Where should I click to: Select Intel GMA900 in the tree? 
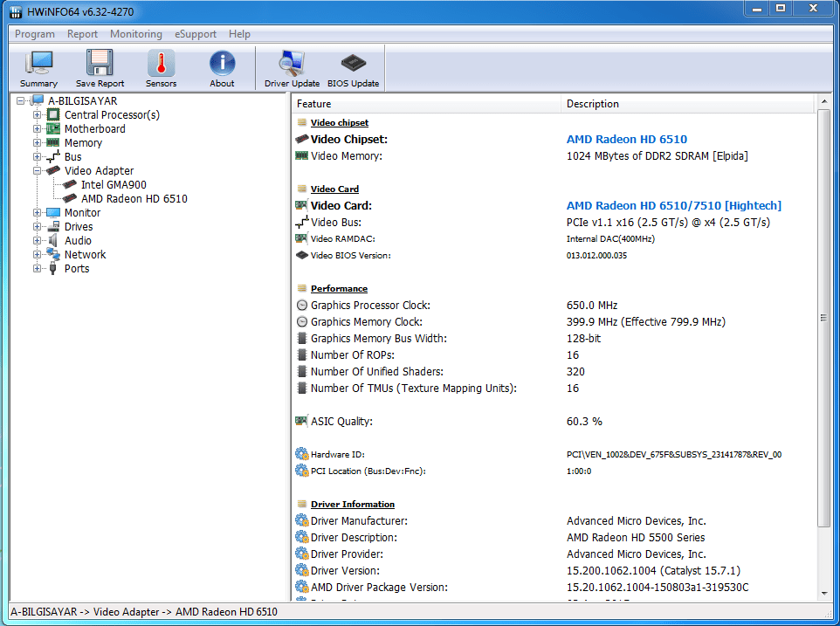click(114, 185)
